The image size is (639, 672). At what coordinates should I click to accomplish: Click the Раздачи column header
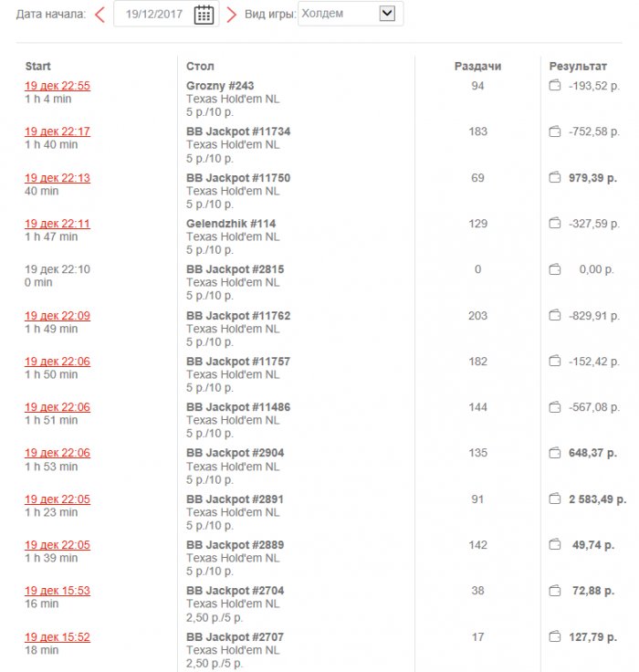(477, 67)
